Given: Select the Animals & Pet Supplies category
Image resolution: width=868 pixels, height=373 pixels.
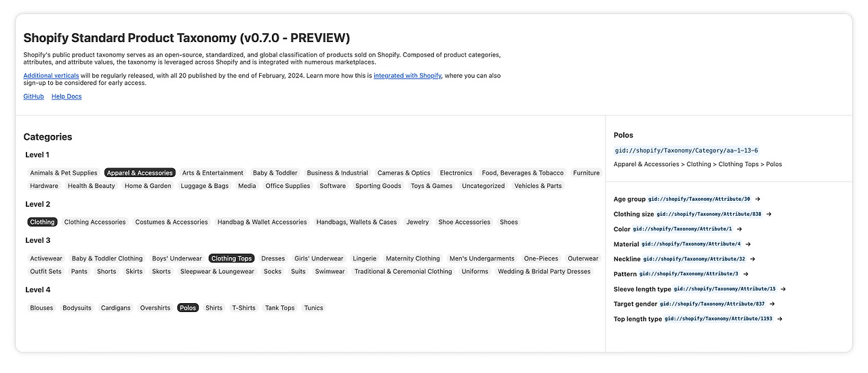Looking at the screenshot, I should pyautogui.click(x=64, y=173).
